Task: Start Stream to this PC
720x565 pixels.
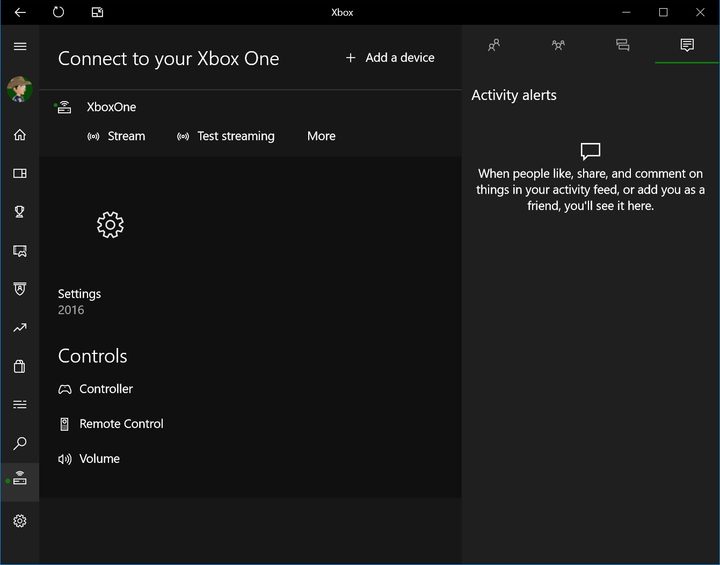Action: (116, 136)
